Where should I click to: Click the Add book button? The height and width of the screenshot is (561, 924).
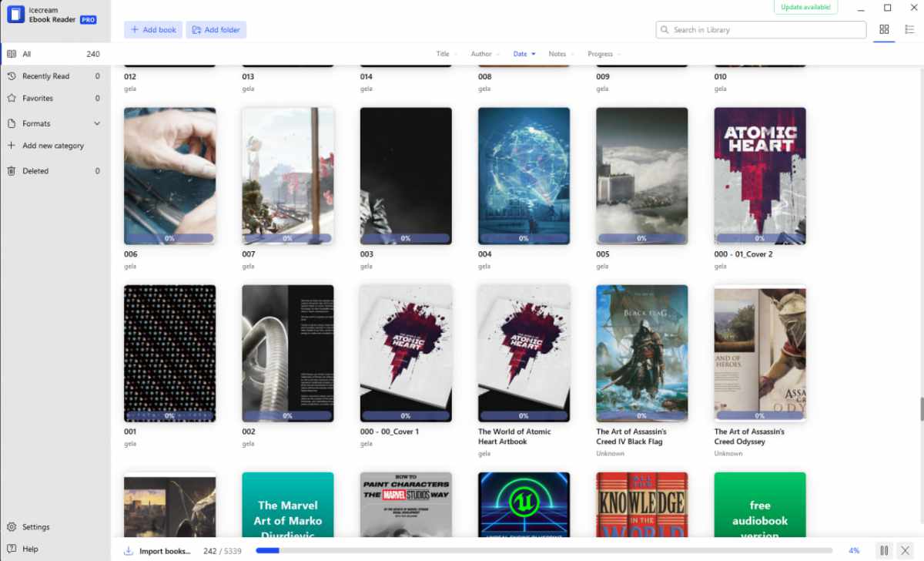pyautogui.click(x=153, y=30)
